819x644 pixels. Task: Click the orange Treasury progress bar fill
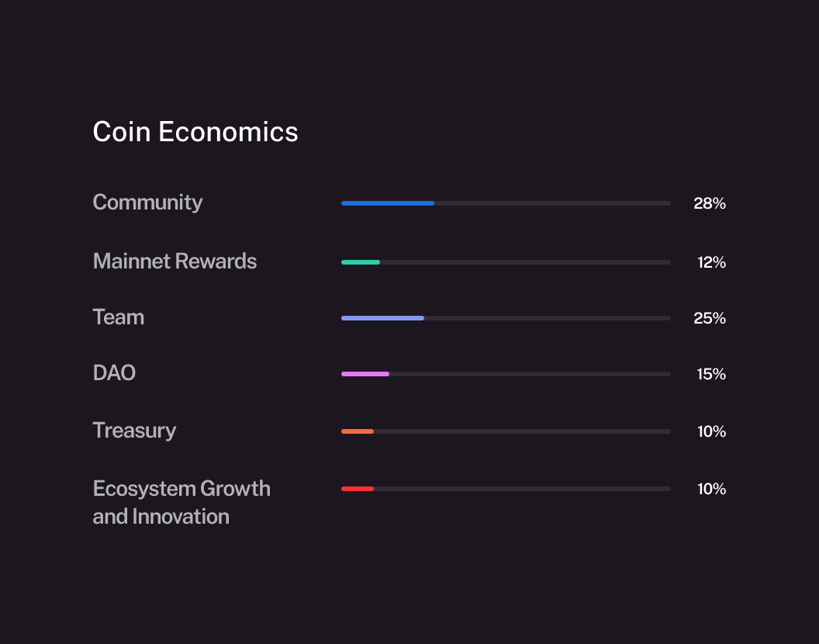(x=358, y=431)
